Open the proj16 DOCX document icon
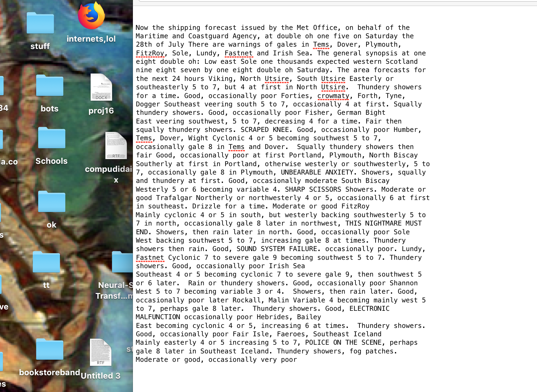This screenshot has height=392, width=537. click(x=101, y=87)
